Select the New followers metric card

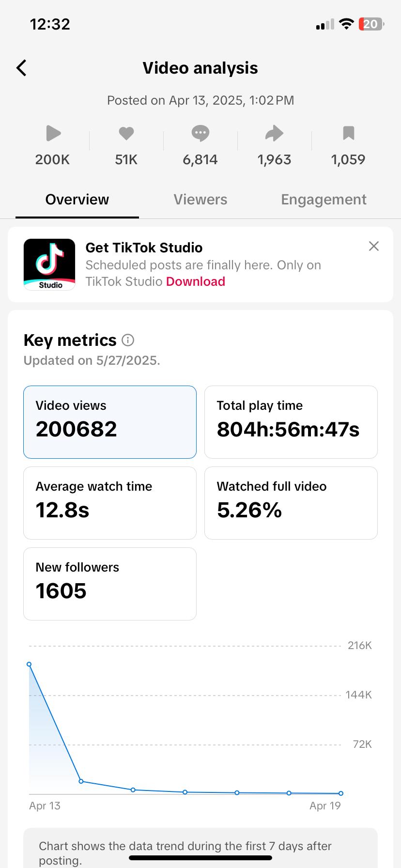pos(110,584)
